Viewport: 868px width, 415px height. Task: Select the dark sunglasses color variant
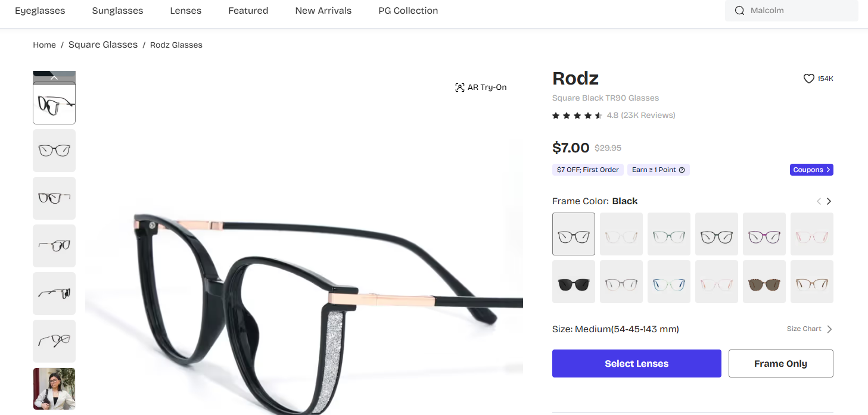click(573, 281)
